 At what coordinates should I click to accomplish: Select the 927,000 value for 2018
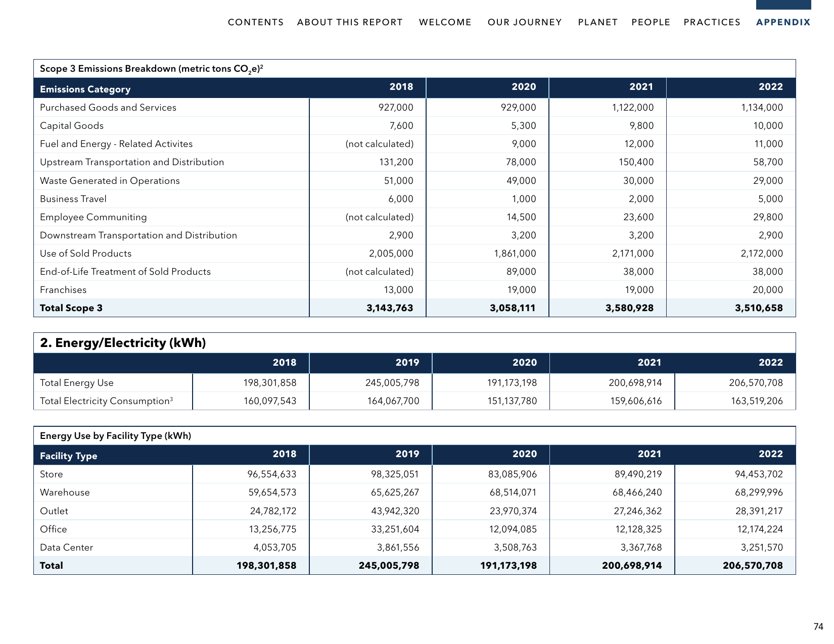[396, 108]
